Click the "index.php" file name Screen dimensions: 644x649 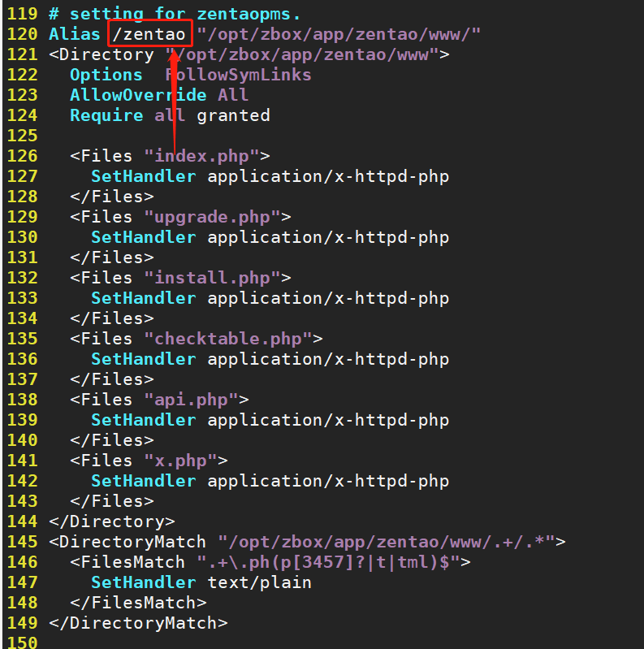coord(201,156)
